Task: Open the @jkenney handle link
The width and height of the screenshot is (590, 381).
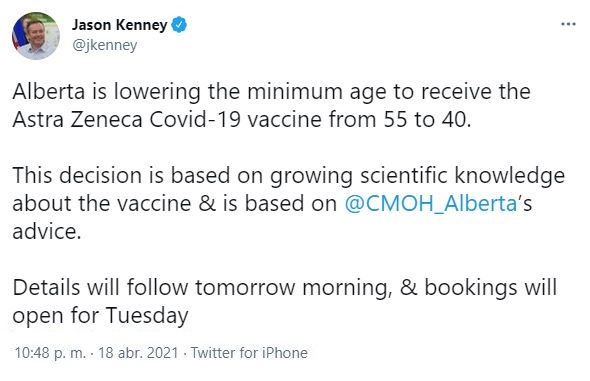Action: pyautogui.click(x=105, y=45)
